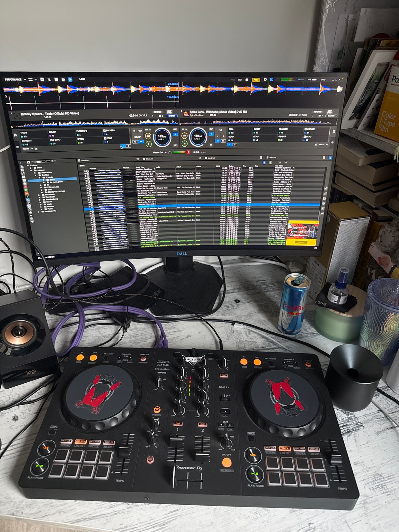
Task: Click deck 2 110.04 BPM jog display
Action: coord(198,136)
